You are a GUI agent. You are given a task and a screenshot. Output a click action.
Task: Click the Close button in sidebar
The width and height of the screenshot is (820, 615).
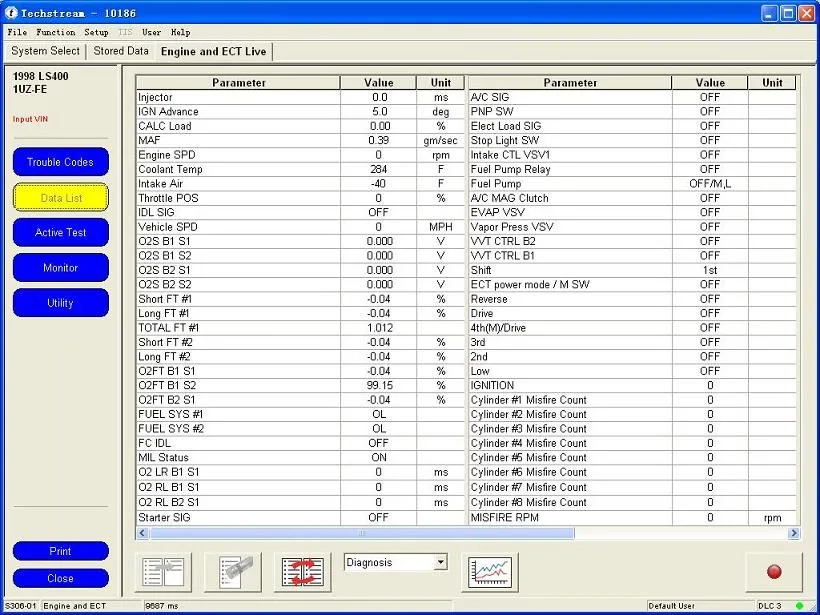[x=60, y=578]
